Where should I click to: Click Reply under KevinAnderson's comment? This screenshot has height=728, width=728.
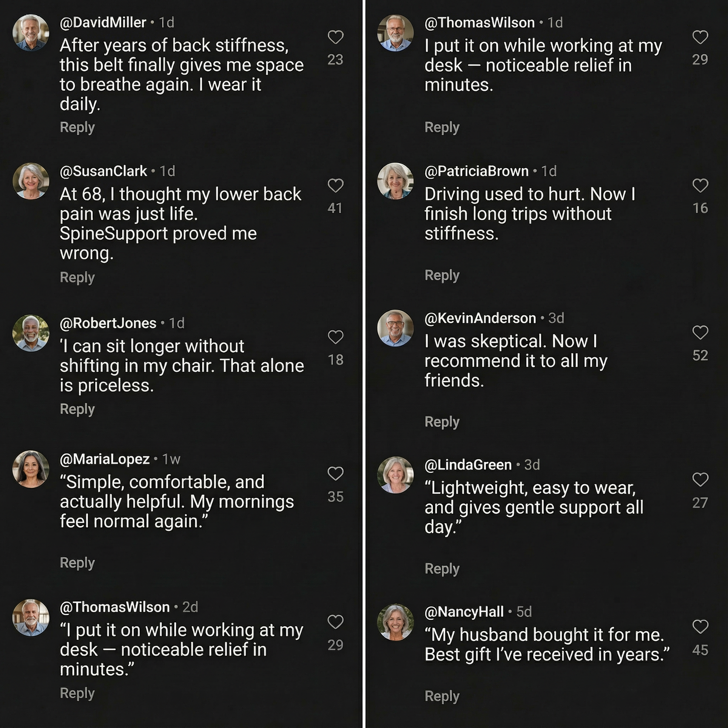pyautogui.click(x=442, y=422)
